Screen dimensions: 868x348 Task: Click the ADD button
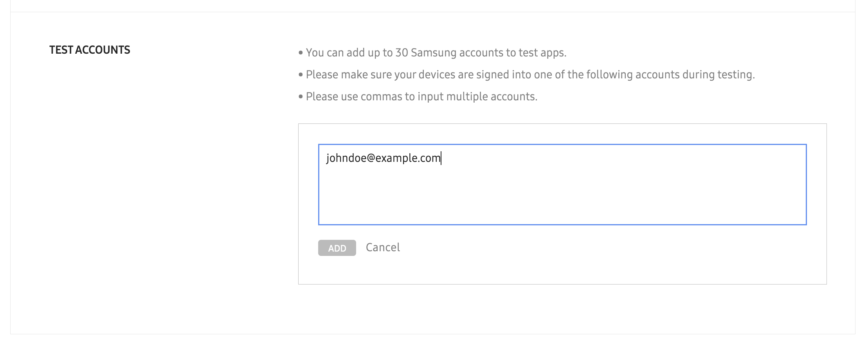tap(337, 248)
